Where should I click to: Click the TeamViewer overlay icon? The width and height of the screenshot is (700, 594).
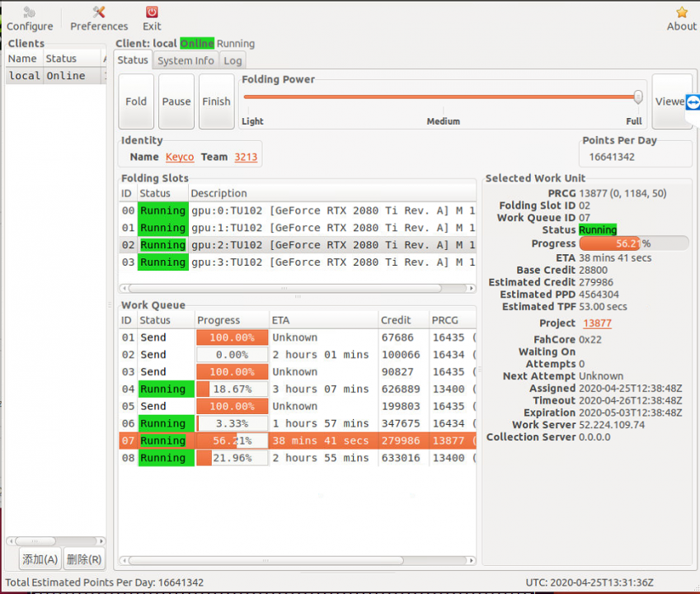pyautogui.click(x=693, y=102)
